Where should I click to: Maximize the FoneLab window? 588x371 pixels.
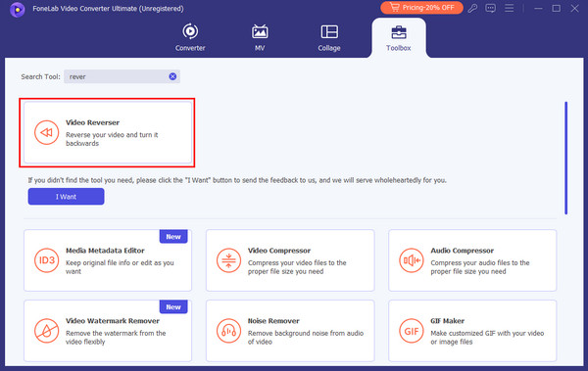(557, 8)
